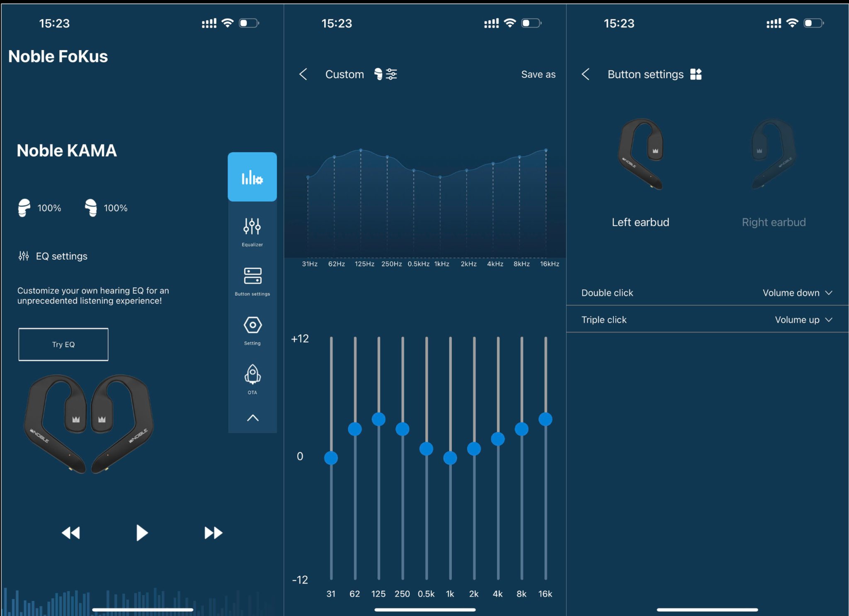The image size is (849, 616).
Task: Click the 62 Hz slider knob
Action: click(355, 429)
